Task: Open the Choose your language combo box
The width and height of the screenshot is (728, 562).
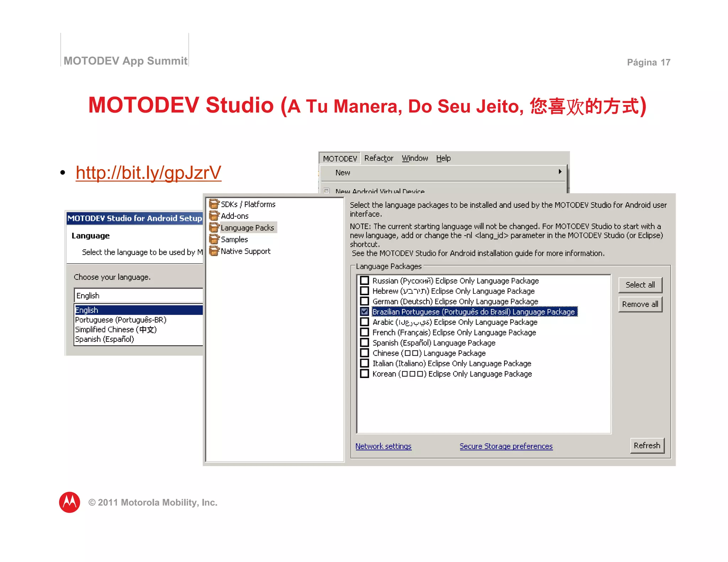Action: [x=139, y=295]
